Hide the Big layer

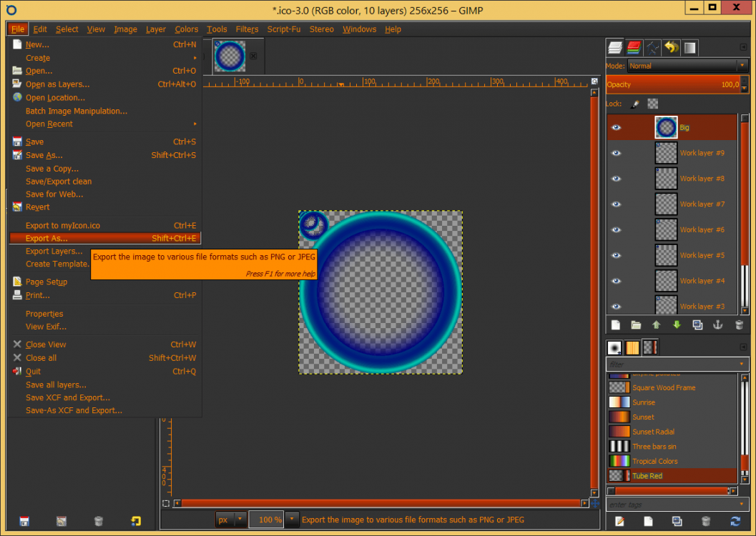tap(617, 128)
